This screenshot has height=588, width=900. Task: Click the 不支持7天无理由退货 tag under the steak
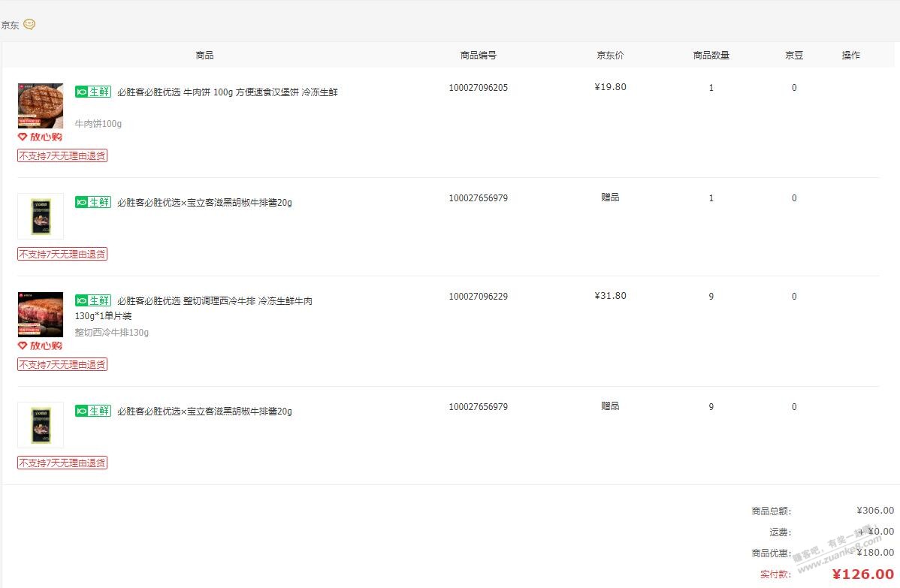(62, 365)
